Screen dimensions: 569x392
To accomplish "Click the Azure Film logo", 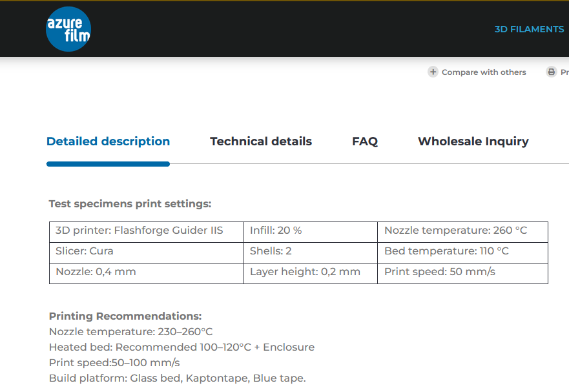I will (x=68, y=29).
